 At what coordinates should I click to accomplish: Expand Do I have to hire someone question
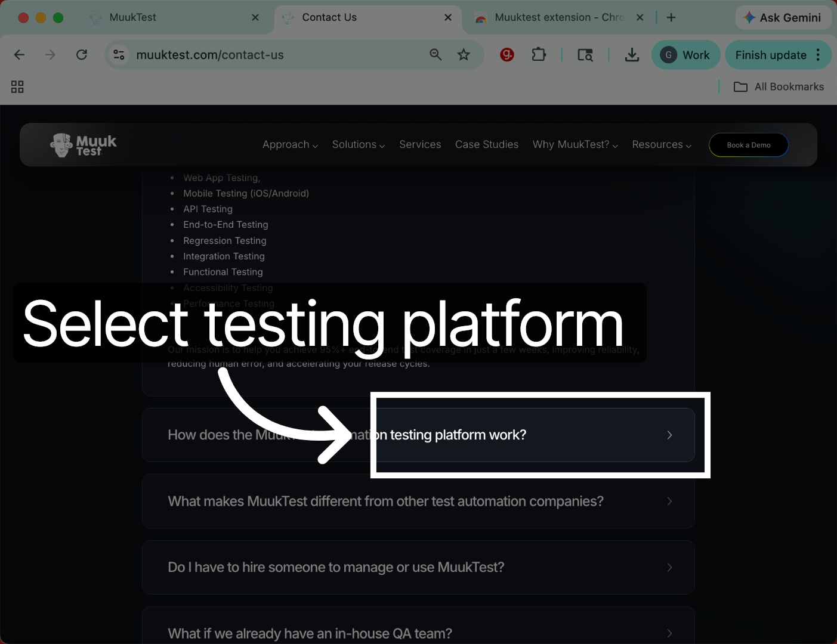pyautogui.click(x=418, y=567)
